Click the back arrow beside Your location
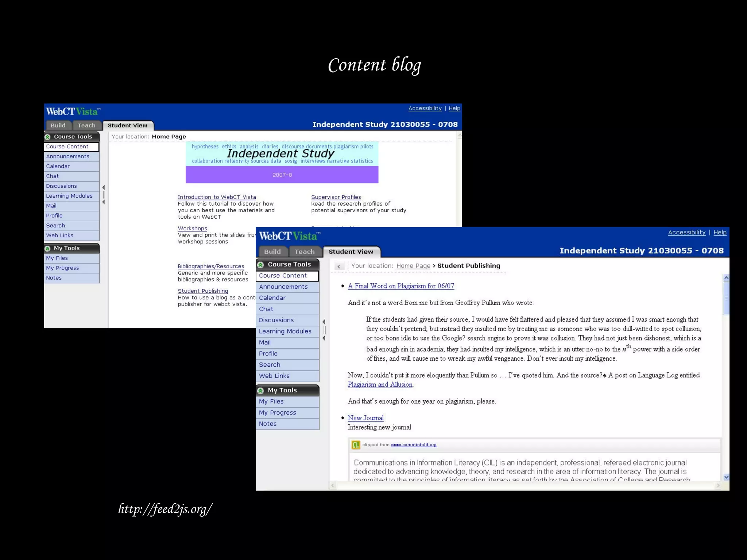 pos(339,267)
